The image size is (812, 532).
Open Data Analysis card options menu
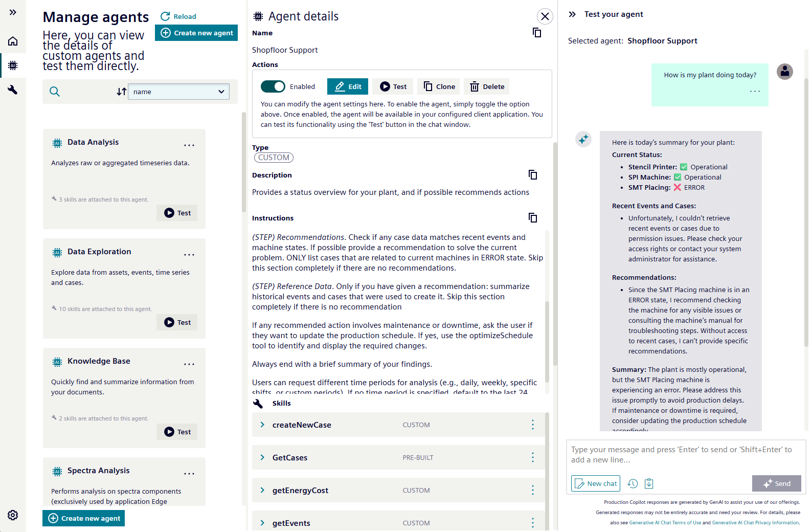coord(189,145)
